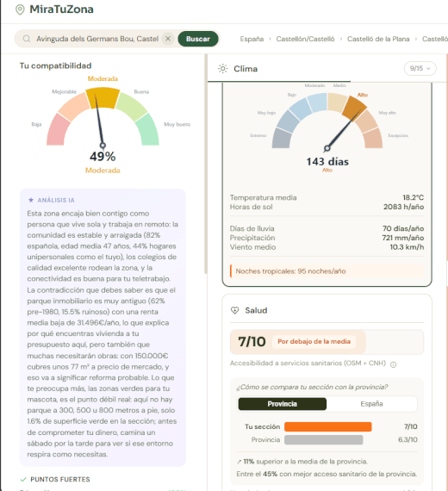Image resolution: width=448 pixels, height=491 pixels.
Task: Click the arrow icon before 11% superior
Action: click(239, 462)
